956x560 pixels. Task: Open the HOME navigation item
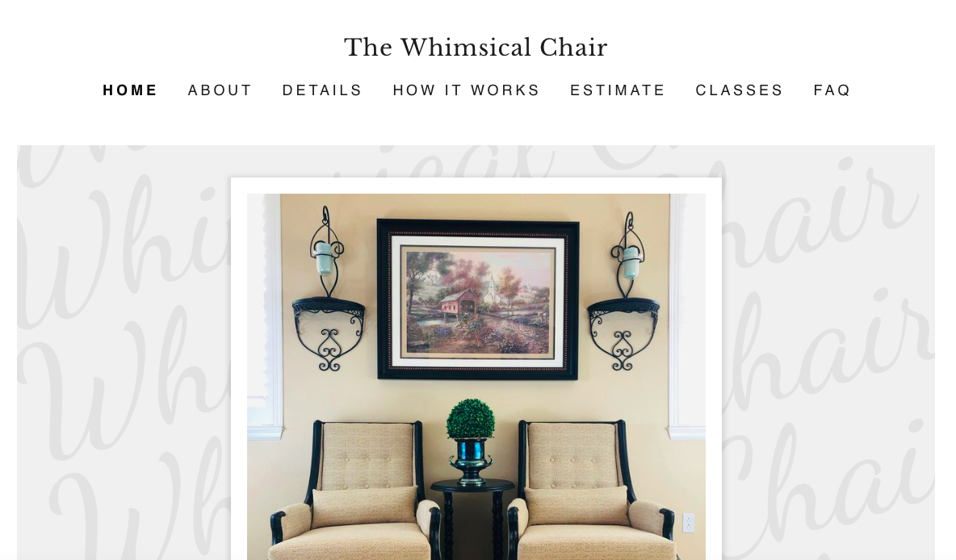click(x=130, y=90)
